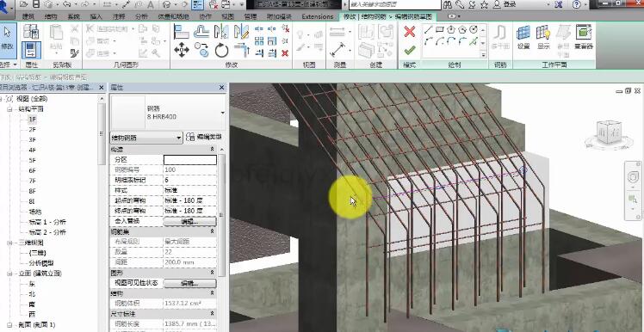The image size is (644, 332).
Task: Click the Edit button for View Visibility States
Action: click(x=190, y=283)
